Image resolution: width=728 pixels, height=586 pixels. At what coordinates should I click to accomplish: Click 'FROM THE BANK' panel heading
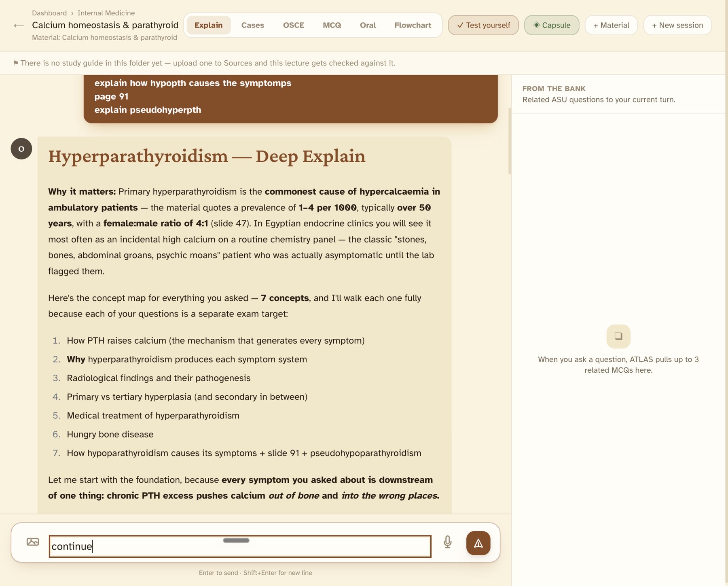point(554,89)
